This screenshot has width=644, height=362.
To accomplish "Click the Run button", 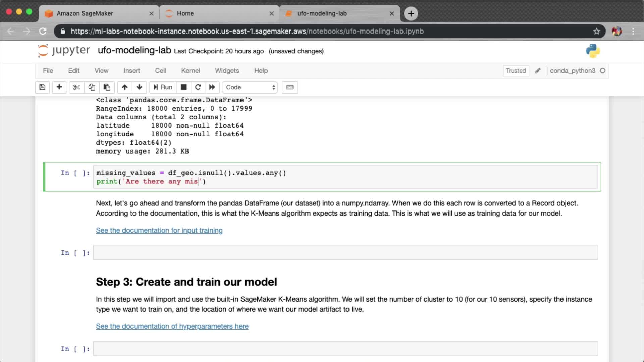I will 163,87.
